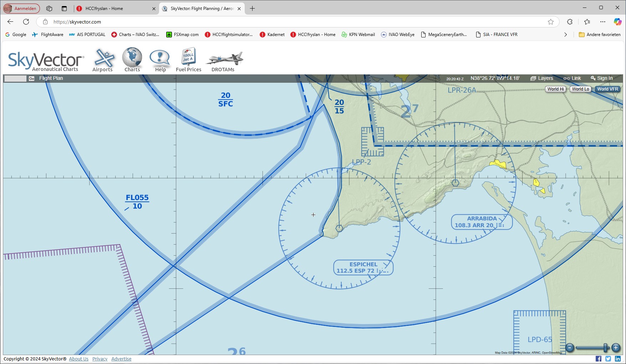Open FlightAware bookmark

(48, 35)
